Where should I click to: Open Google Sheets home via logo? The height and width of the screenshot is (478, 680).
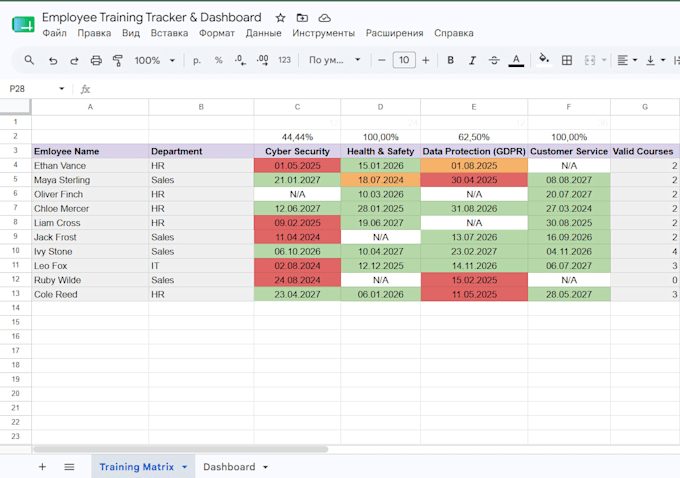pos(23,24)
